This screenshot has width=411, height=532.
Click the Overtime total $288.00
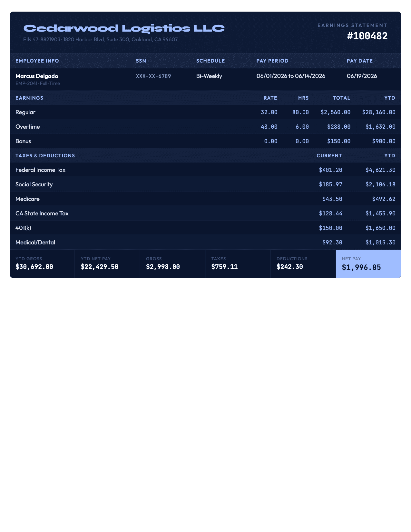click(339, 127)
